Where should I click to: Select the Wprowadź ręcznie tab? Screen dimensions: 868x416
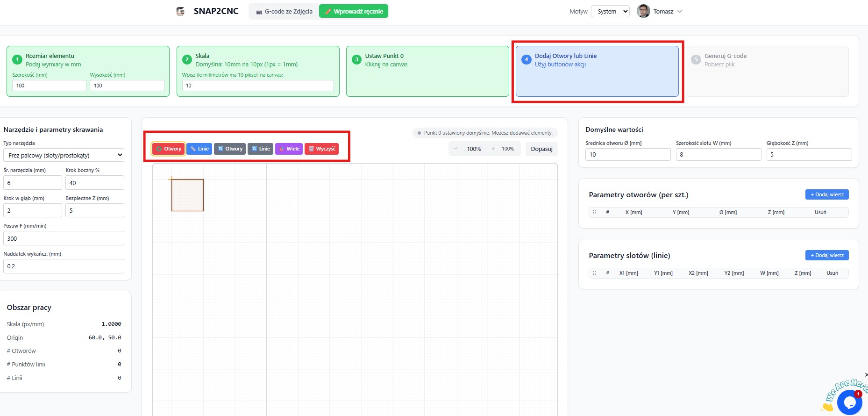click(x=354, y=11)
